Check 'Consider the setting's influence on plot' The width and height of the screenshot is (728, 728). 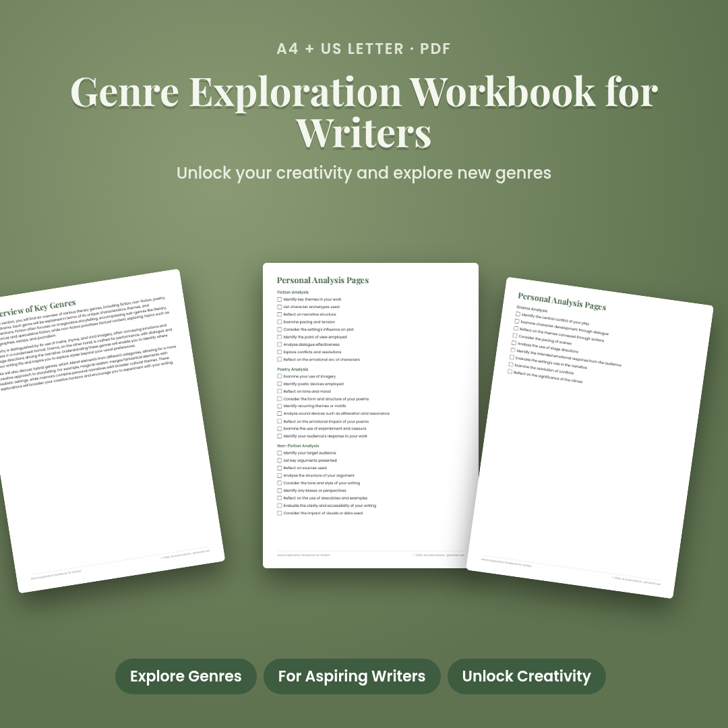280,329
